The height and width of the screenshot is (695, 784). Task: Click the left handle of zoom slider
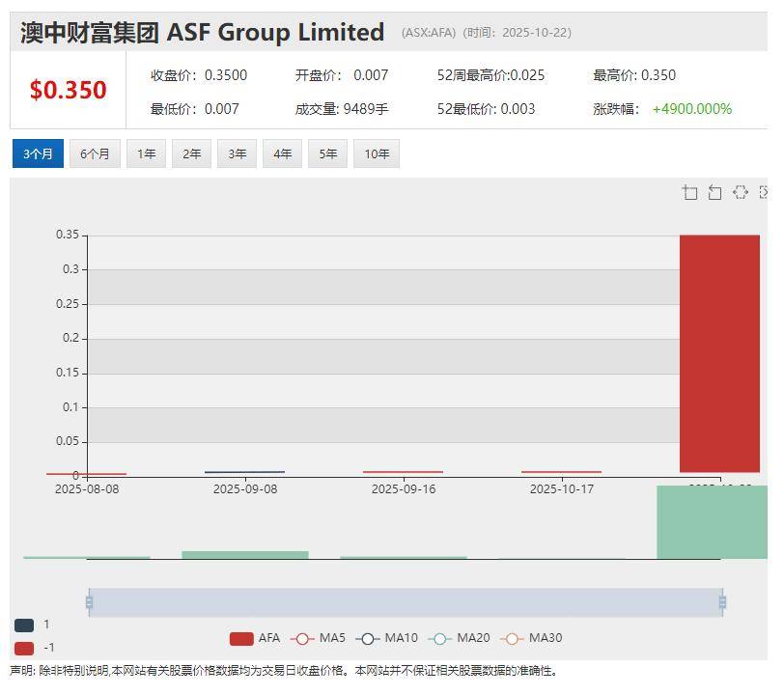pos(89,602)
